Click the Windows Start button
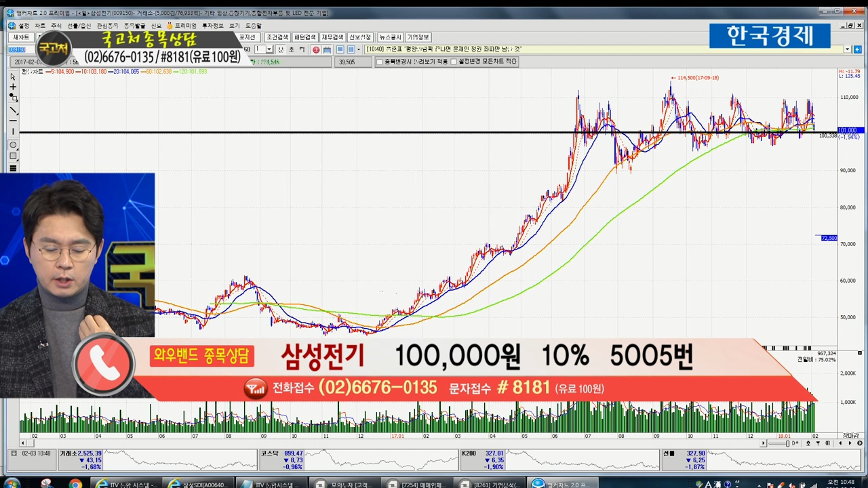The image size is (868, 488). (x=12, y=483)
